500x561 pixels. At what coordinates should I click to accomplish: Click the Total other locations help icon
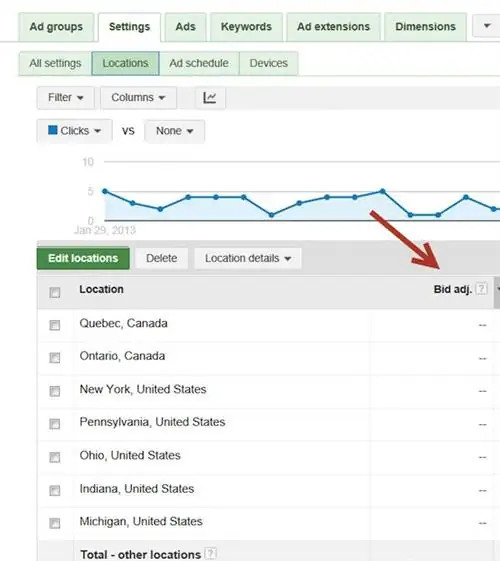(211, 553)
